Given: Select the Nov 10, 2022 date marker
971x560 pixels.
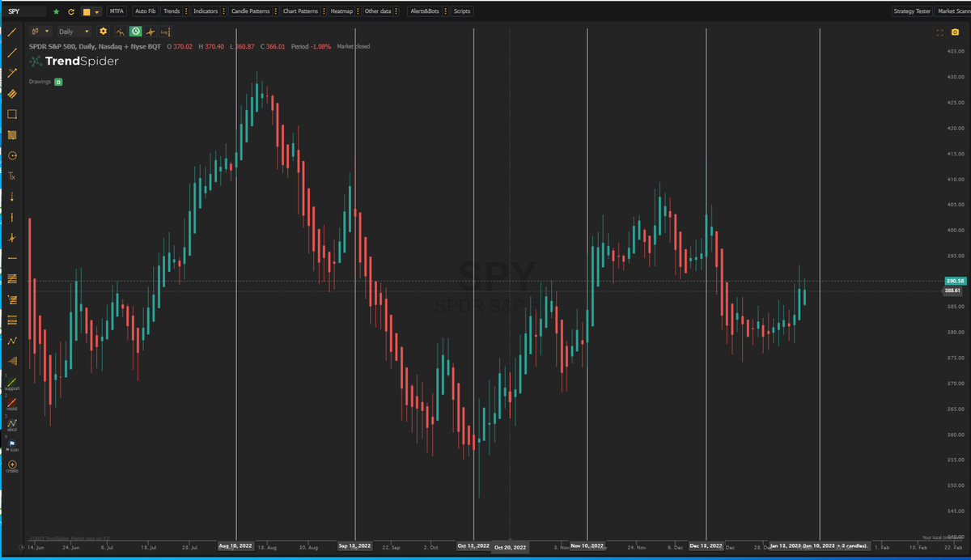Looking at the screenshot, I should [x=587, y=546].
